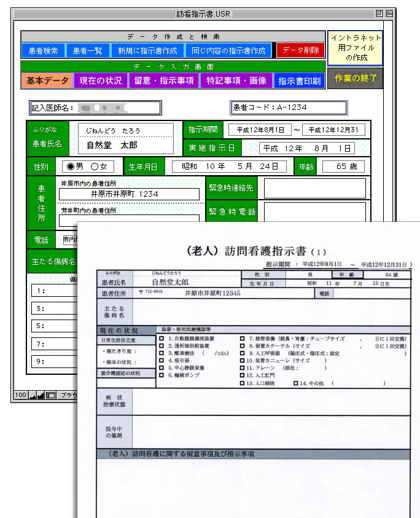The height and width of the screenshot is (518, 420).
Task: Click 患者一覧 button
Action: (87, 50)
